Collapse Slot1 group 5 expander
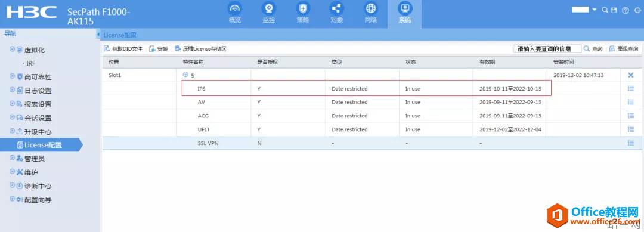 pyautogui.click(x=185, y=75)
